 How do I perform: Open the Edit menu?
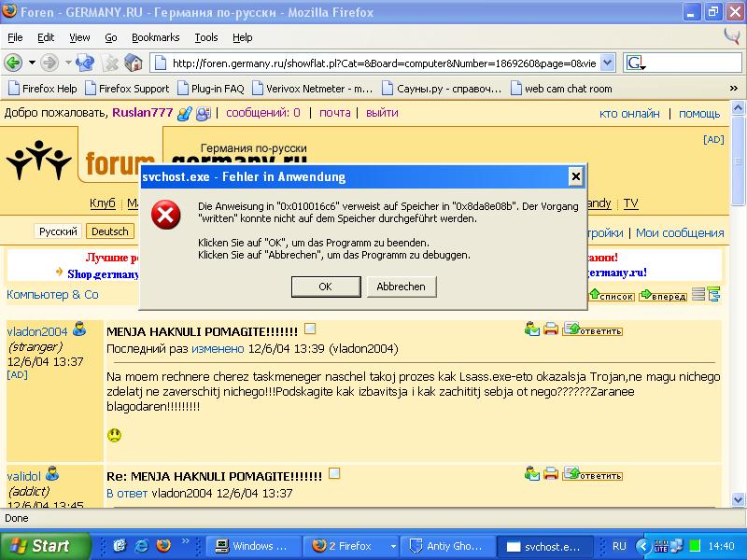click(46, 37)
